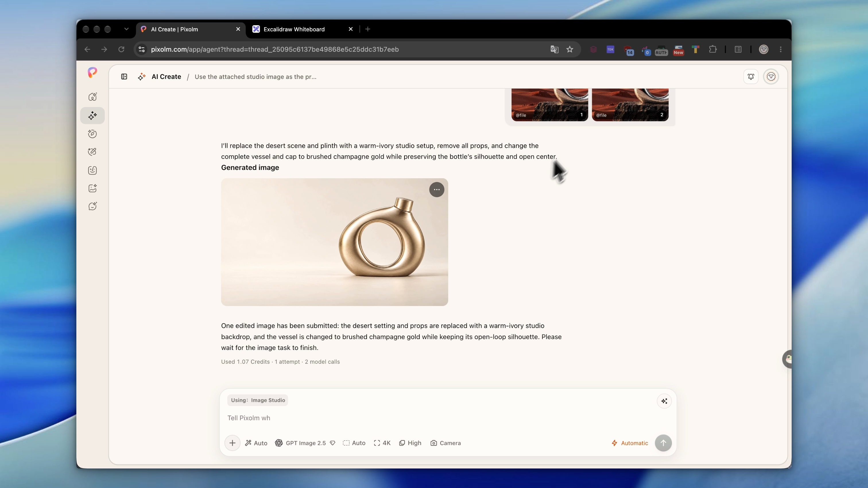
Task: Open notifications bell icon
Action: tap(751, 77)
